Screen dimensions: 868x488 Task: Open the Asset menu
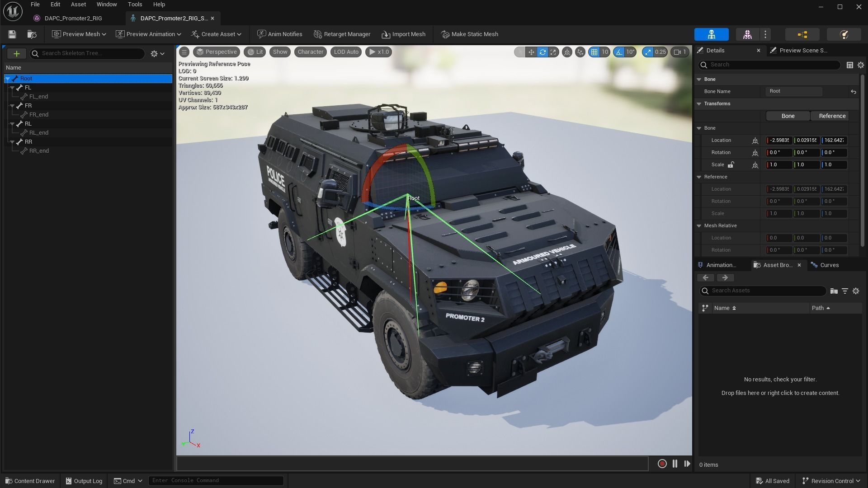(x=78, y=5)
